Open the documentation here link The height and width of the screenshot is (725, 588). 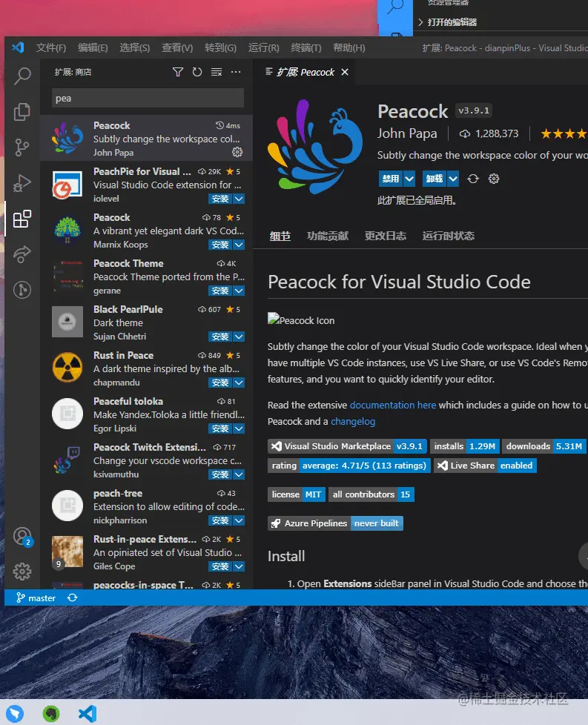click(393, 405)
